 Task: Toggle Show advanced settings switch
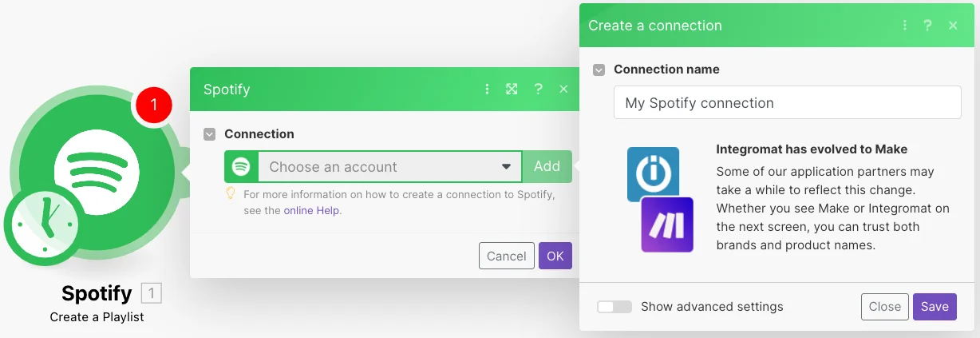coord(614,307)
